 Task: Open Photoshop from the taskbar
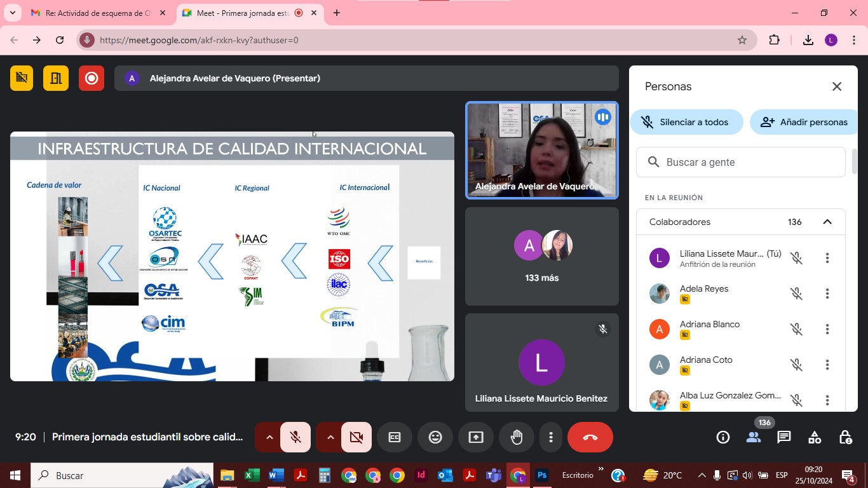542,475
